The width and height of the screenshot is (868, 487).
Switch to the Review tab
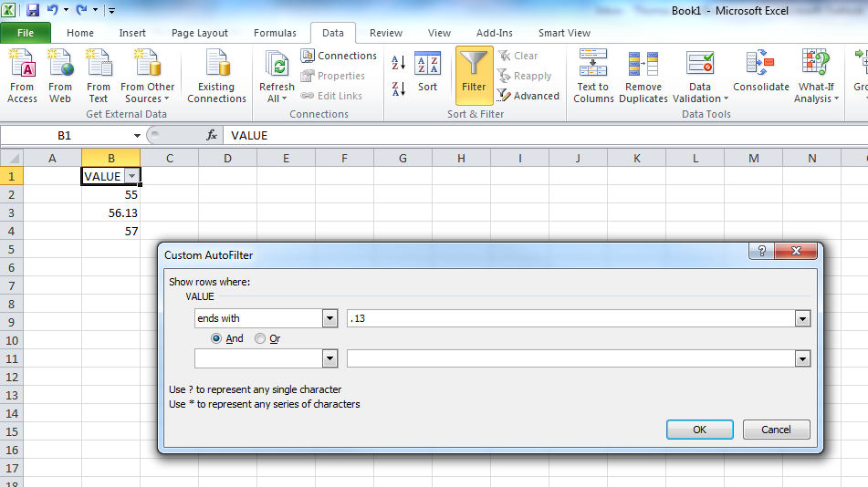click(386, 33)
